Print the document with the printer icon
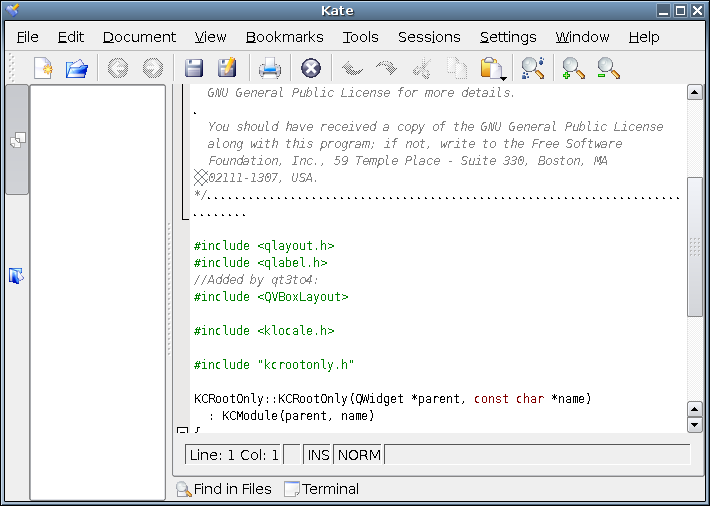The width and height of the screenshot is (710, 506). point(270,69)
